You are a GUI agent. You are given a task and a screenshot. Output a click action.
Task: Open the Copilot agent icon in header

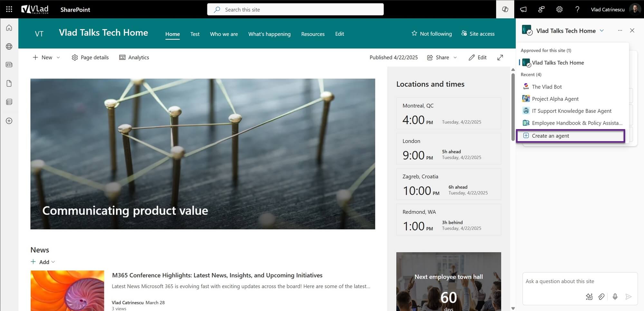point(505,9)
